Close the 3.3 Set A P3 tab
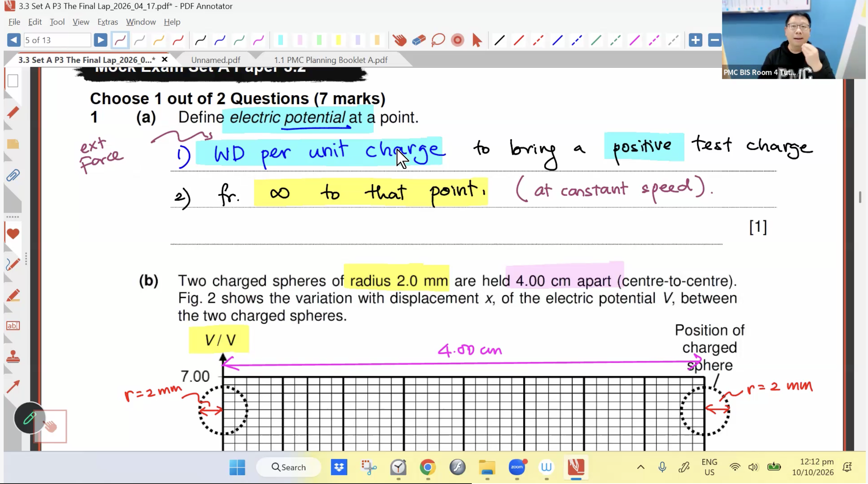This screenshot has height=484, width=868. click(x=165, y=59)
